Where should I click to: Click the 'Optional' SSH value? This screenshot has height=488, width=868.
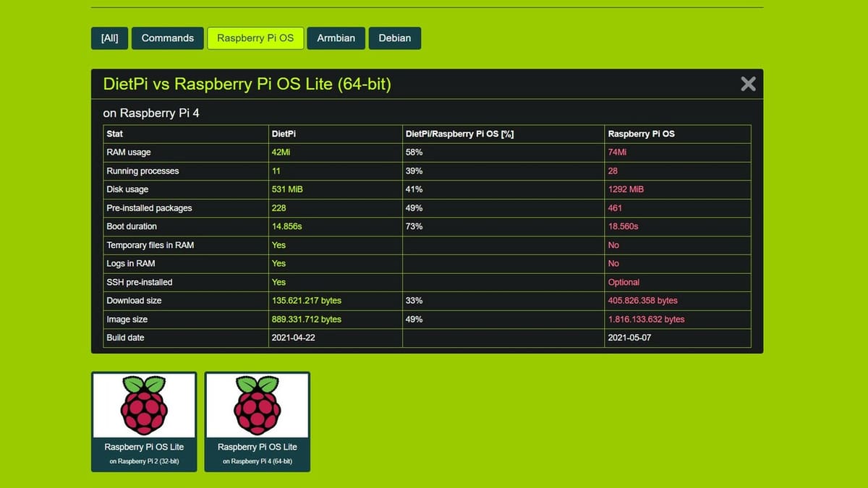624,282
